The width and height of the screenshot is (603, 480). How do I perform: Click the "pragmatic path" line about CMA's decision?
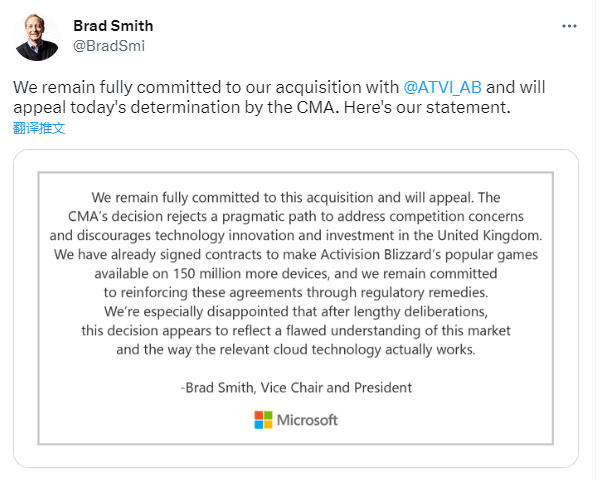click(x=296, y=217)
